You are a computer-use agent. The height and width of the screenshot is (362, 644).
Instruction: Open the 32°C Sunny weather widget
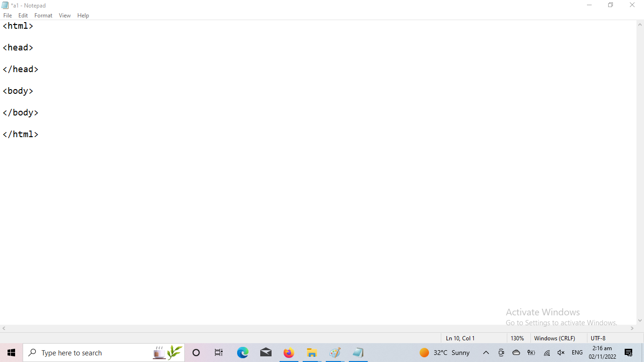click(445, 353)
